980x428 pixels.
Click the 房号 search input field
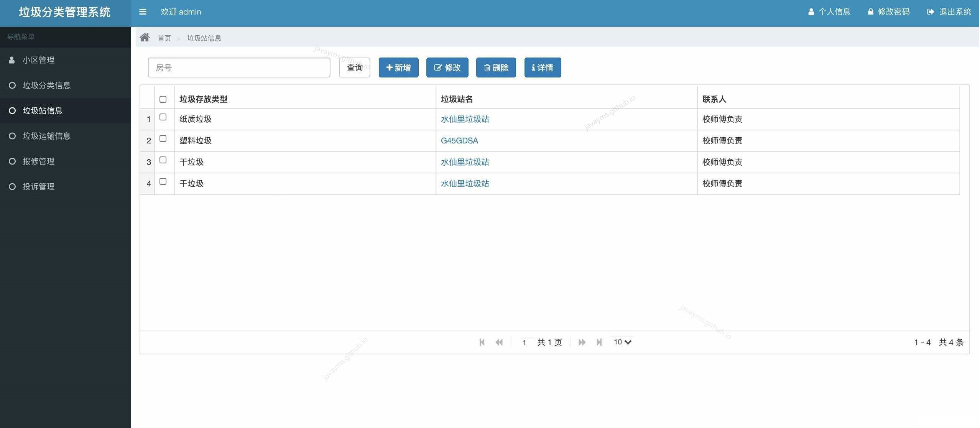[239, 67]
